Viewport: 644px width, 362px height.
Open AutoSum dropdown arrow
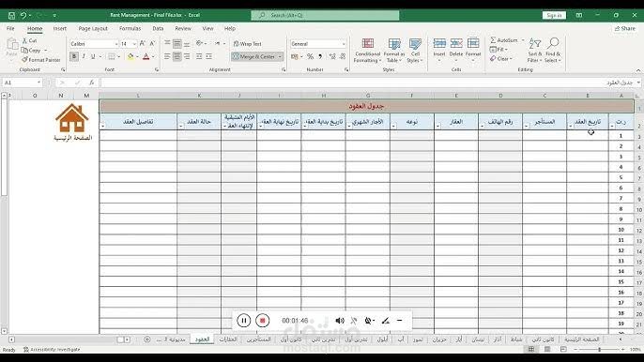(523, 40)
